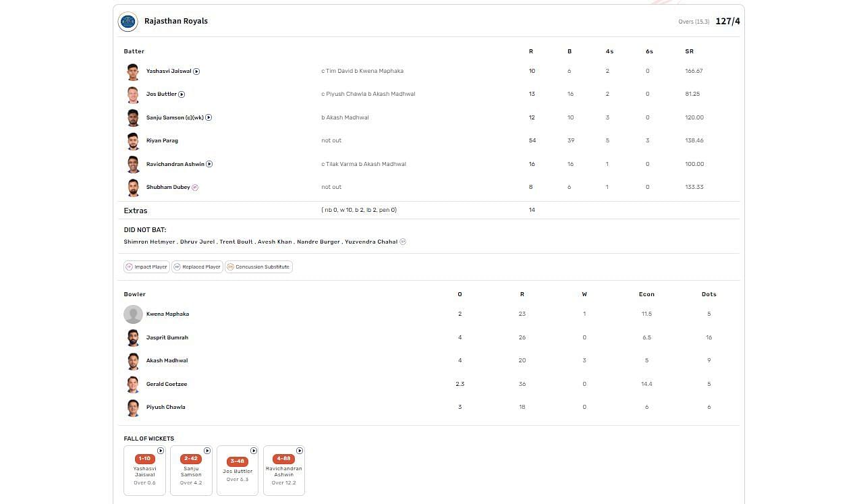Viewport: 857px width, 504px height.
Task: Open Piyush Chawla's bowler photo
Action: (x=133, y=408)
